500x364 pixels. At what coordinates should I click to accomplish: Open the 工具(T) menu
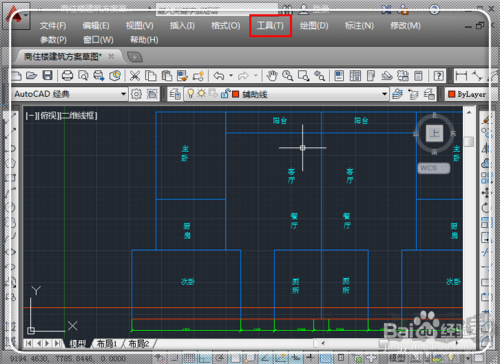(x=270, y=26)
